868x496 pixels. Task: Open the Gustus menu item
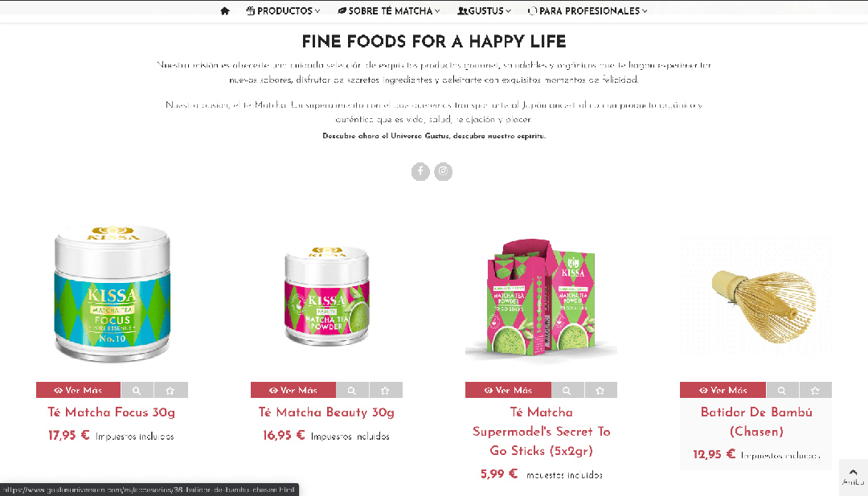click(x=484, y=11)
